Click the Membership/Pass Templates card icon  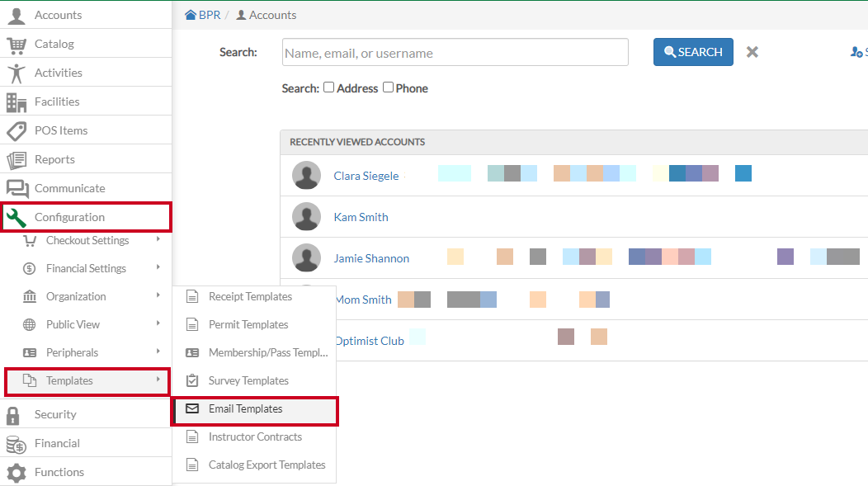[x=192, y=352]
